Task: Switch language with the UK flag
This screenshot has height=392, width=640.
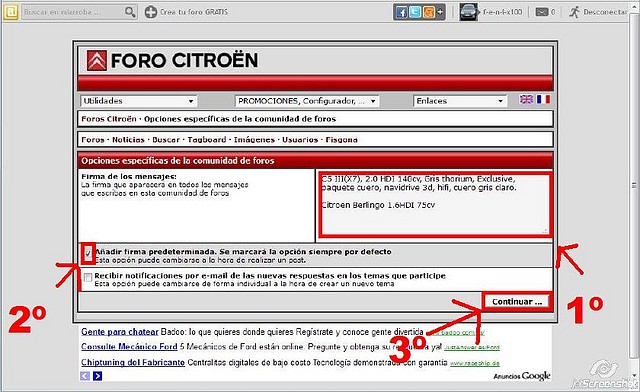Action: click(x=526, y=99)
